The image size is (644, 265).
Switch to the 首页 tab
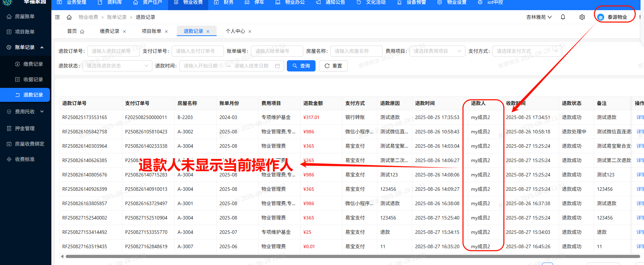click(75, 31)
